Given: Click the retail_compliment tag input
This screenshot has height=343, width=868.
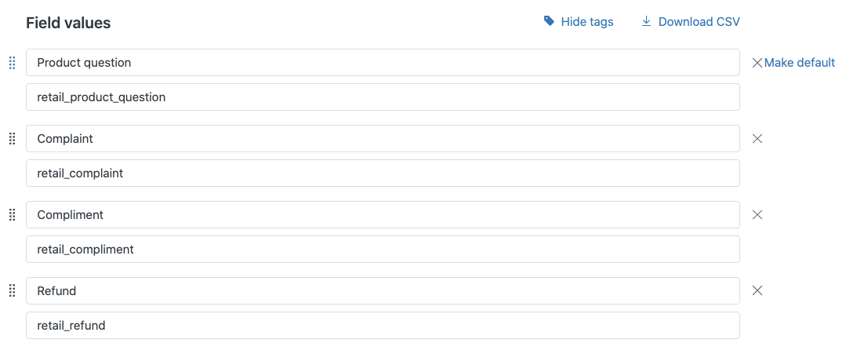Looking at the screenshot, I should point(383,250).
